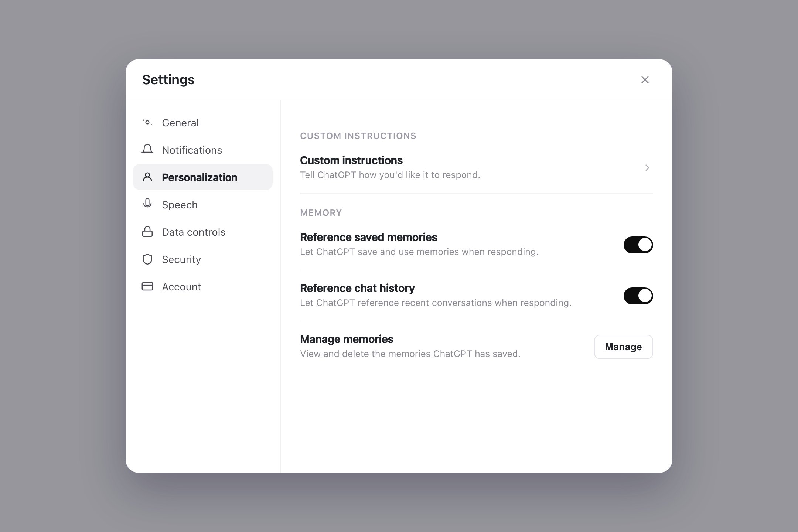Click the Manage memories button
This screenshot has width=798, height=532.
pos(623,347)
